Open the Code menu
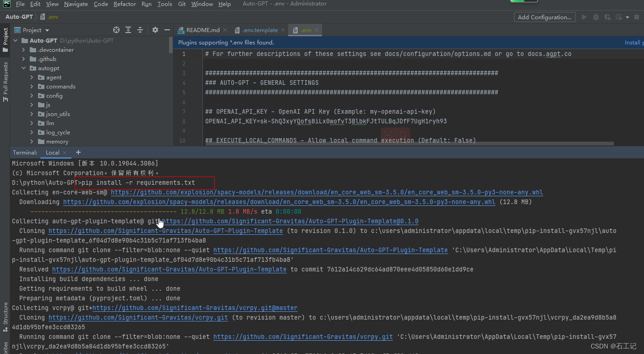The width and height of the screenshot is (644, 354). (101, 4)
